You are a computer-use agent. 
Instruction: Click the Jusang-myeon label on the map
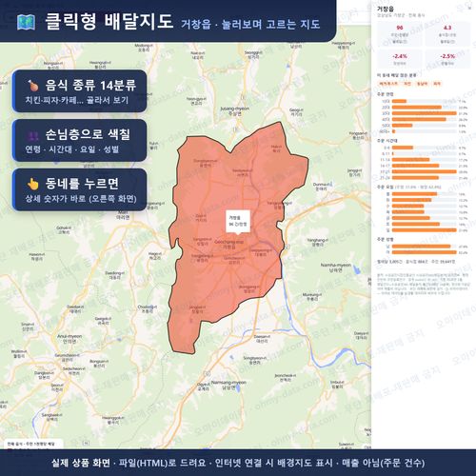[235, 110]
